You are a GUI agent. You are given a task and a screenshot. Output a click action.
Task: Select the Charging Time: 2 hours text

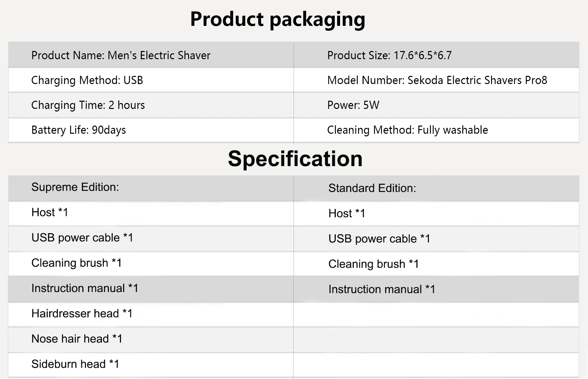[88, 105]
